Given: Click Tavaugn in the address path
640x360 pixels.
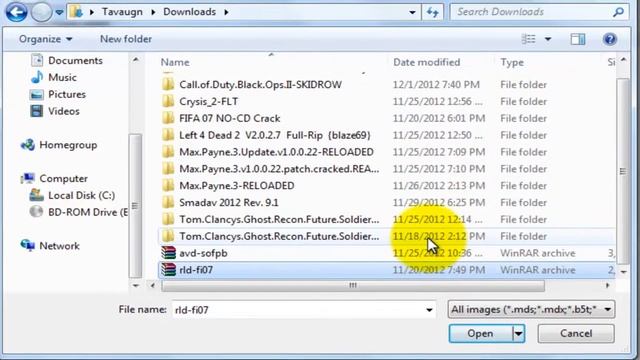Looking at the screenshot, I should click(x=122, y=12).
